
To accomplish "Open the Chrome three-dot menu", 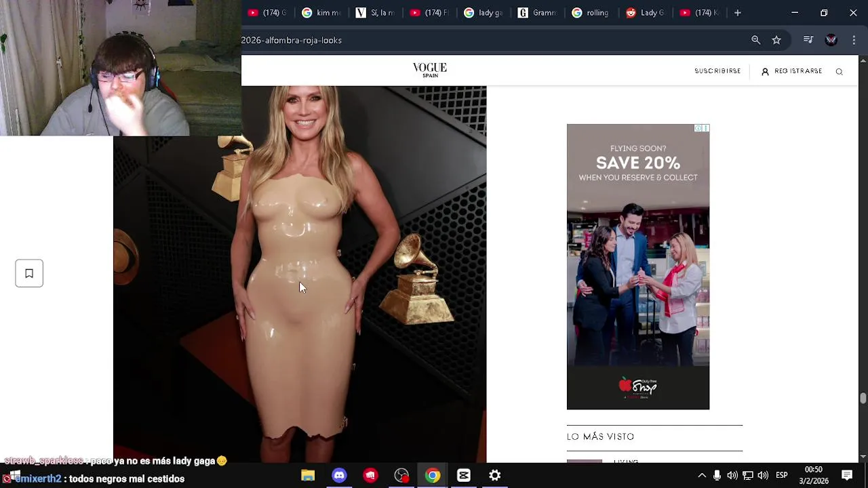I will (x=854, y=40).
